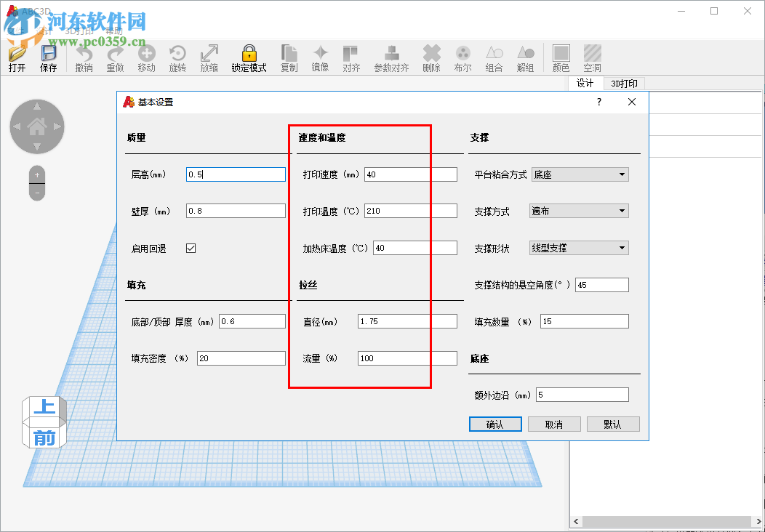Click the flow (流量) input field
The height and width of the screenshot is (532, 765).
point(407,358)
